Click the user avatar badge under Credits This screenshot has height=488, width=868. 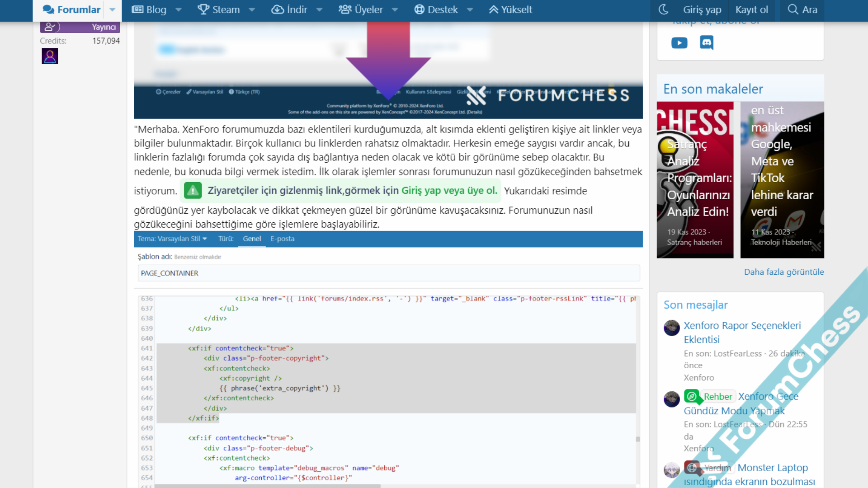point(50,56)
